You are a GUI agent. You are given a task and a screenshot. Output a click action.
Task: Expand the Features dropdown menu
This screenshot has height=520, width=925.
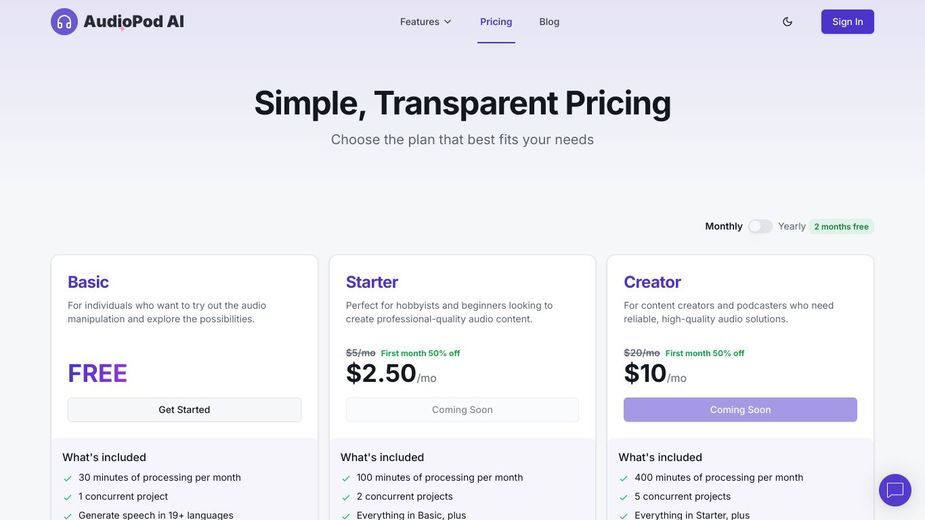pos(425,22)
